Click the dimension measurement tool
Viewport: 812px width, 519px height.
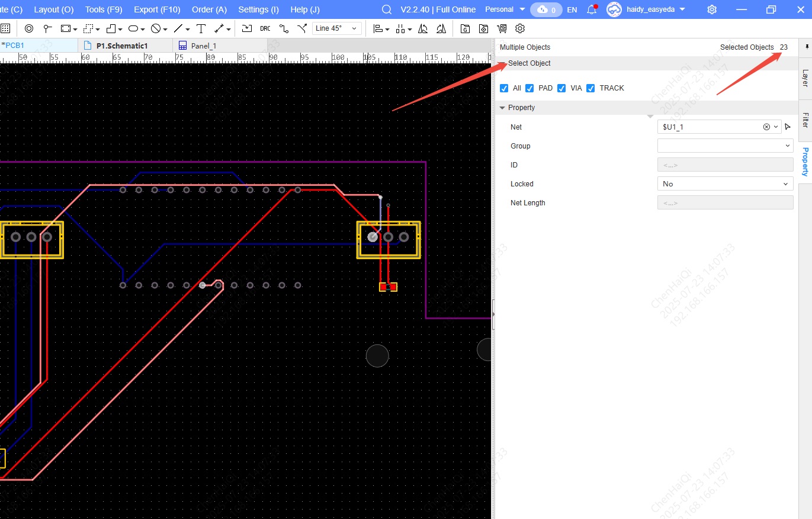click(219, 28)
